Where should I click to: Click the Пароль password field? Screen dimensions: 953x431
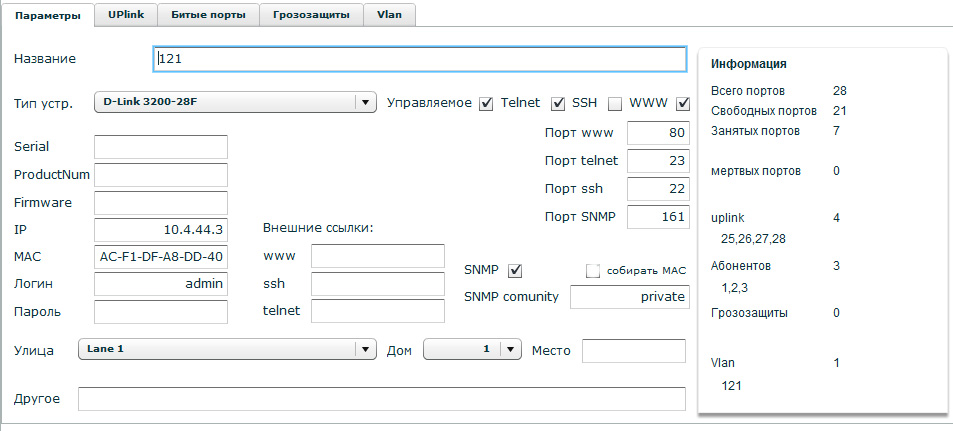pos(161,311)
